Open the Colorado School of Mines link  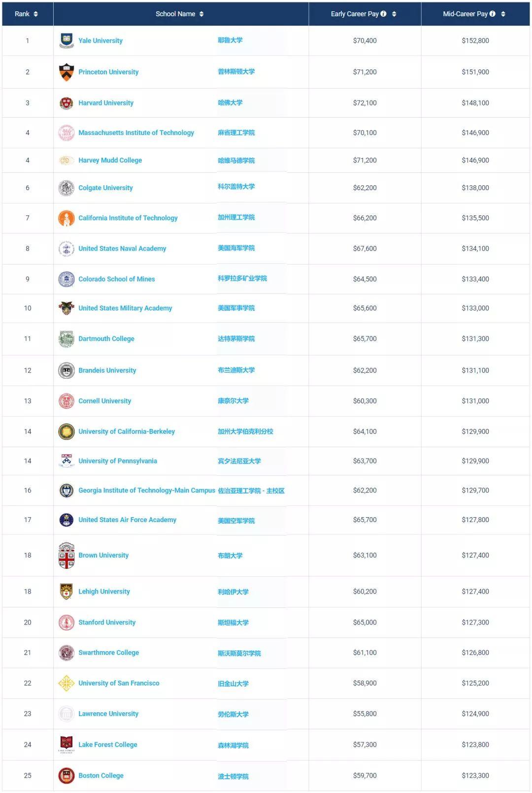(x=116, y=279)
